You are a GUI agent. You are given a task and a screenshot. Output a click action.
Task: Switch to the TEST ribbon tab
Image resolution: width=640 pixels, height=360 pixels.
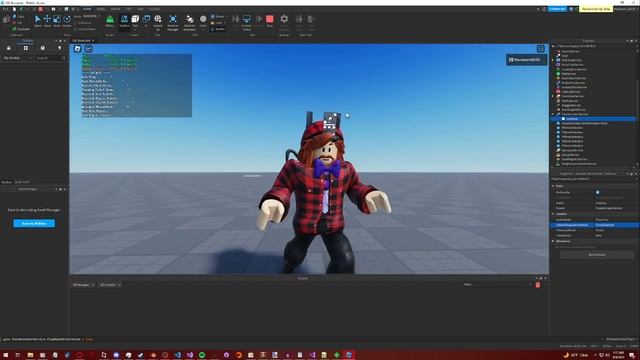point(129,9)
